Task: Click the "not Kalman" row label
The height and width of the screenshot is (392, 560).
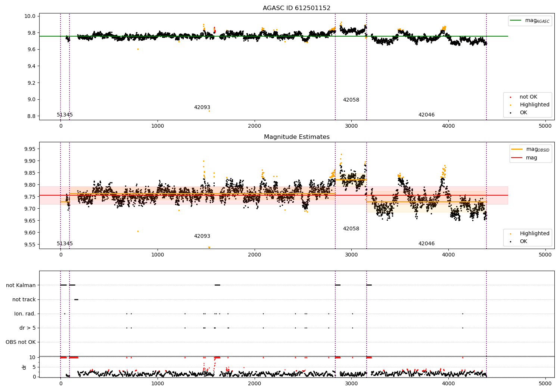Action: point(21,286)
